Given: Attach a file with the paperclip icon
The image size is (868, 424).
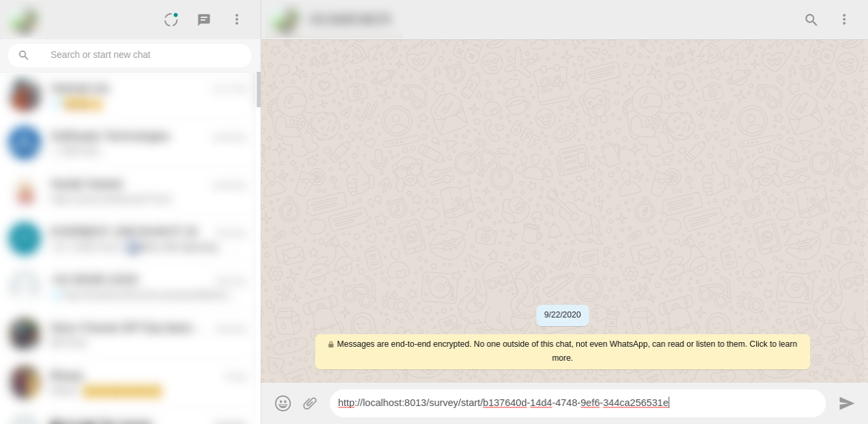Looking at the screenshot, I should pyautogui.click(x=310, y=403).
